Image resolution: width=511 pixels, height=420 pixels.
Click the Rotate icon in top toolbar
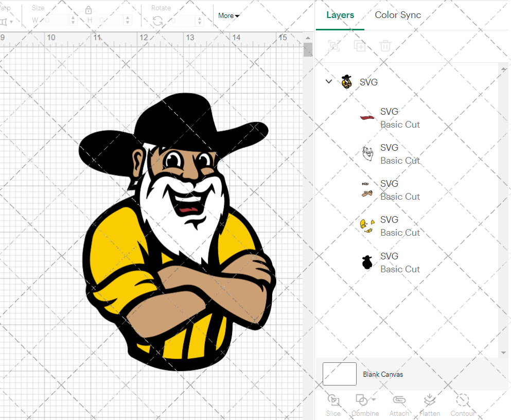click(x=157, y=21)
